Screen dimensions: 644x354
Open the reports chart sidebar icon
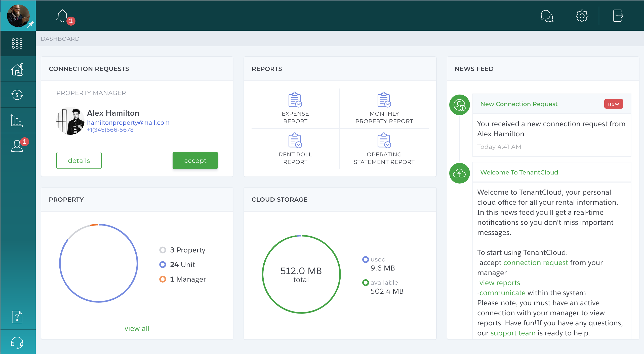point(17,120)
